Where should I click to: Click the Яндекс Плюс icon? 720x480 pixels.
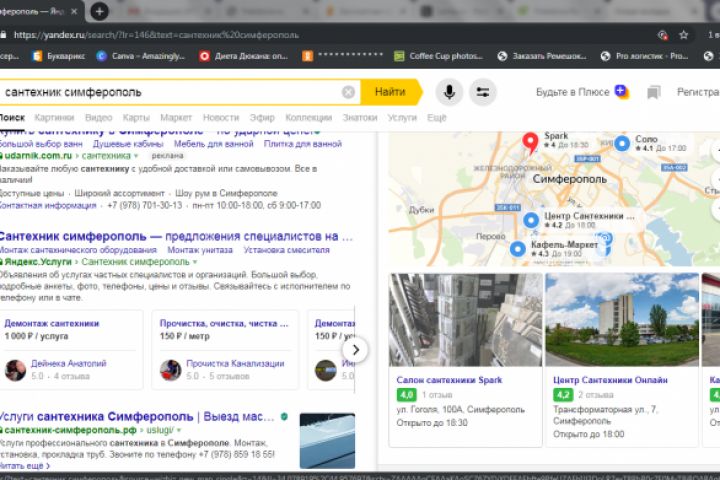622,92
